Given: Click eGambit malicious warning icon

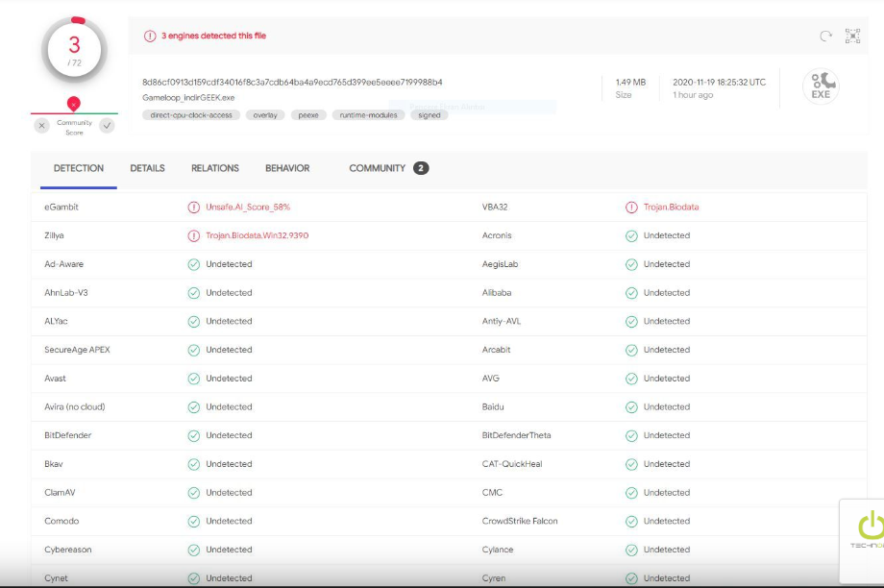Looking at the screenshot, I should point(193,208).
